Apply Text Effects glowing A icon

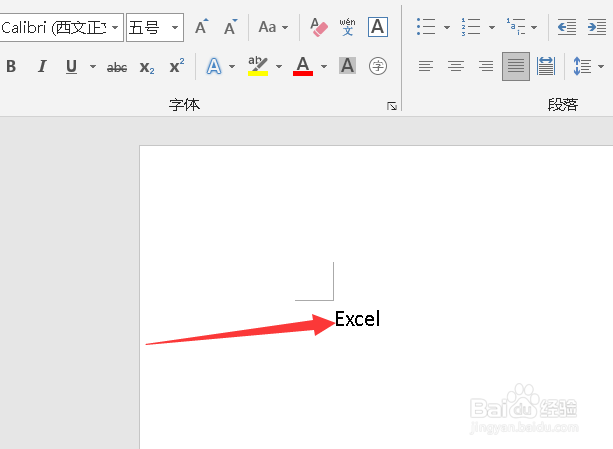point(214,66)
